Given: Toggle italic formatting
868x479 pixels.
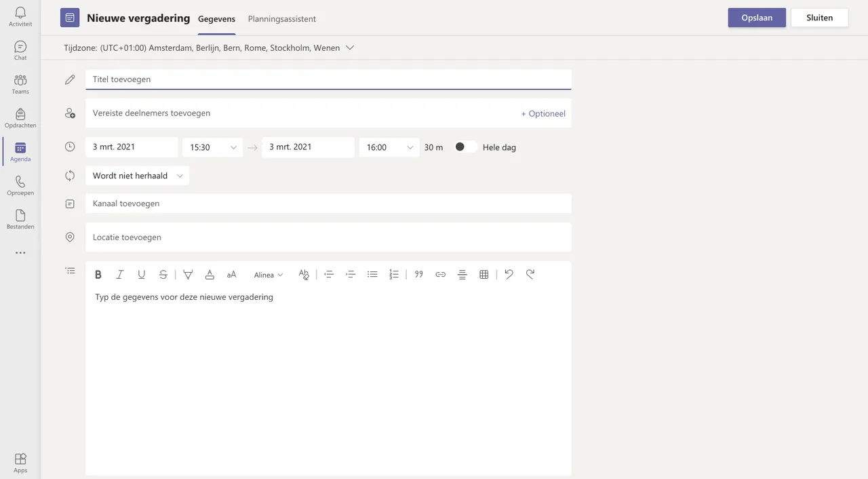Looking at the screenshot, I should [x=120, y=275].
